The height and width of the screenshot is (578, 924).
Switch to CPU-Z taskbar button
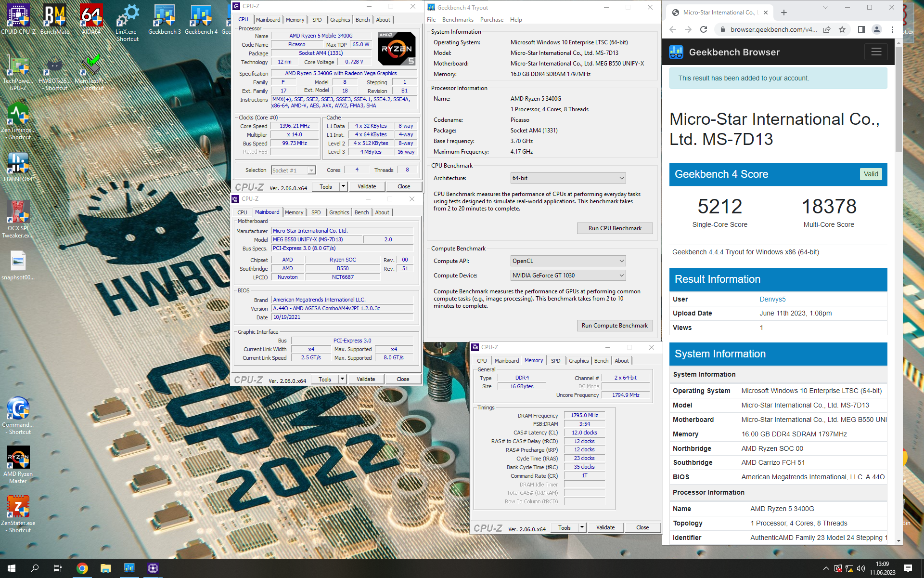point(153,568)
